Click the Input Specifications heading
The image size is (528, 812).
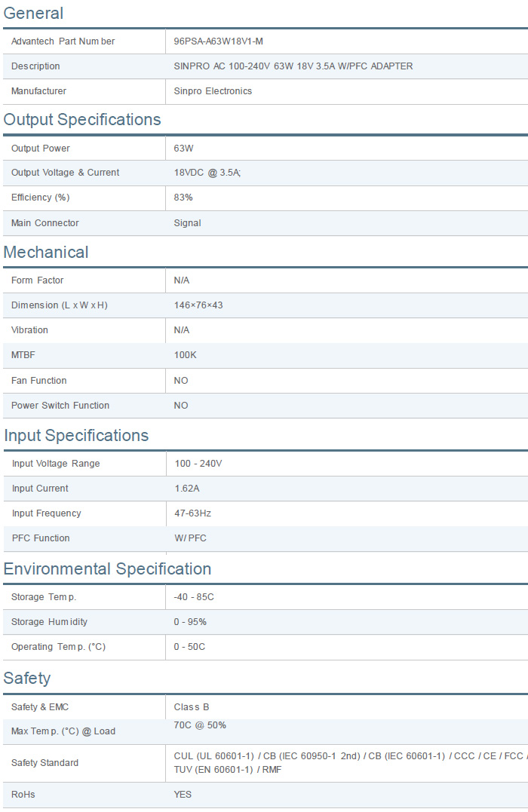[x=76, y=435]
